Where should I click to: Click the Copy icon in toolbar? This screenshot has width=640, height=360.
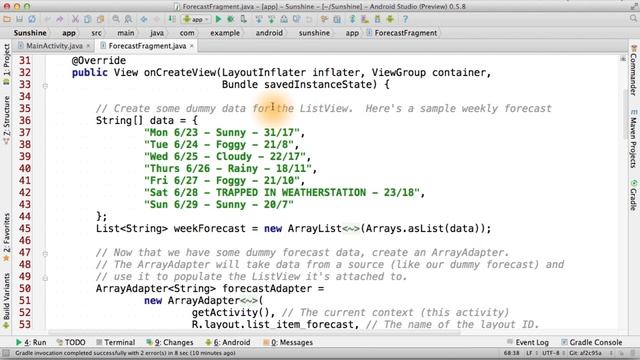pyautogui.click(x=87, y=19)
